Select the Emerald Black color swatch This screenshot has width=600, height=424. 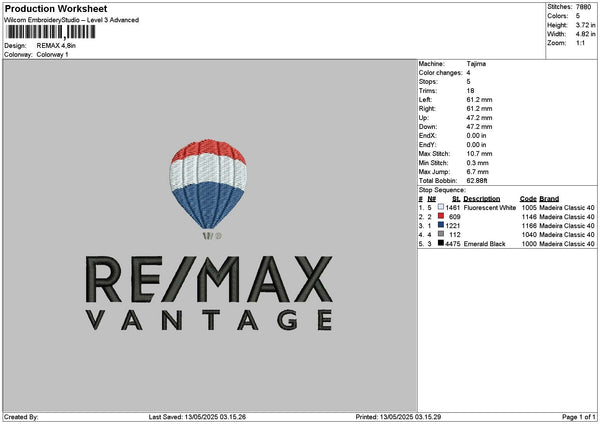click(x=441, y=243)
